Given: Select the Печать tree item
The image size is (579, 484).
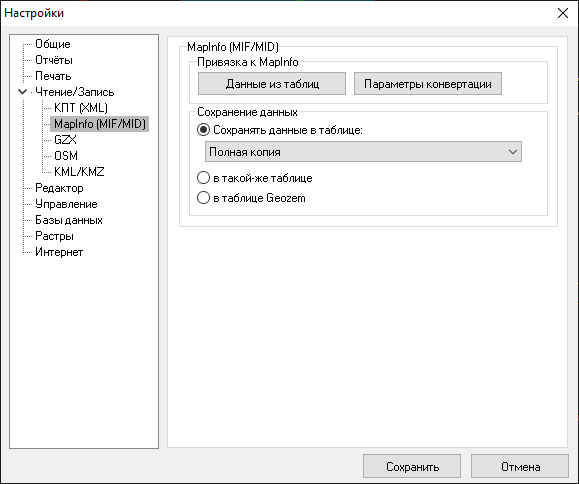Looking at the screenshot, I should [53, 76].
